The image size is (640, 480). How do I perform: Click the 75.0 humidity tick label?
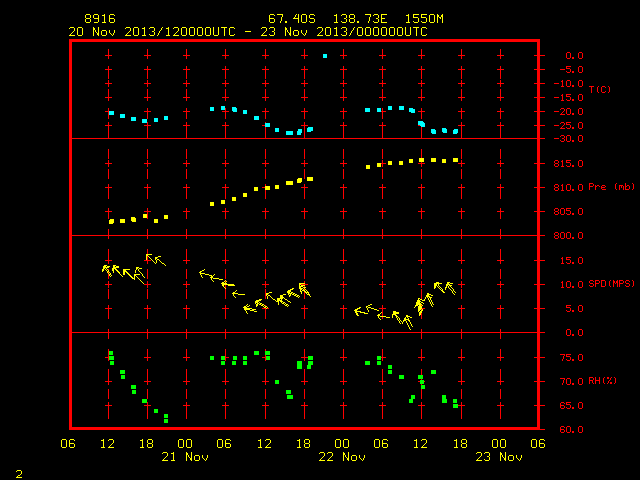coord(571,358)
